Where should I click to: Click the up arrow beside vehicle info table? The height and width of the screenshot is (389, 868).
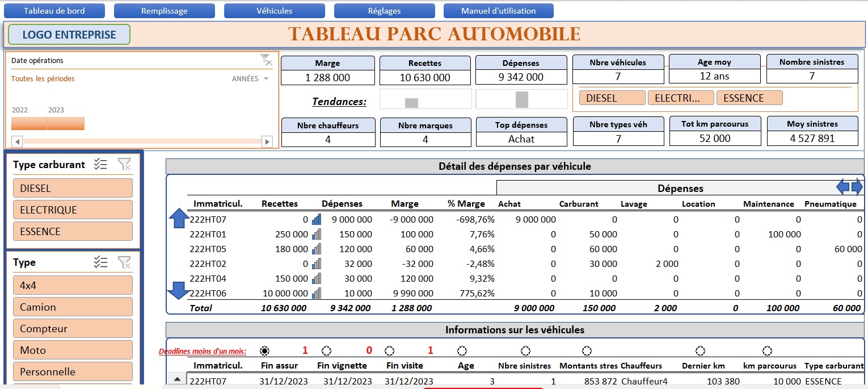click(178, 379)
